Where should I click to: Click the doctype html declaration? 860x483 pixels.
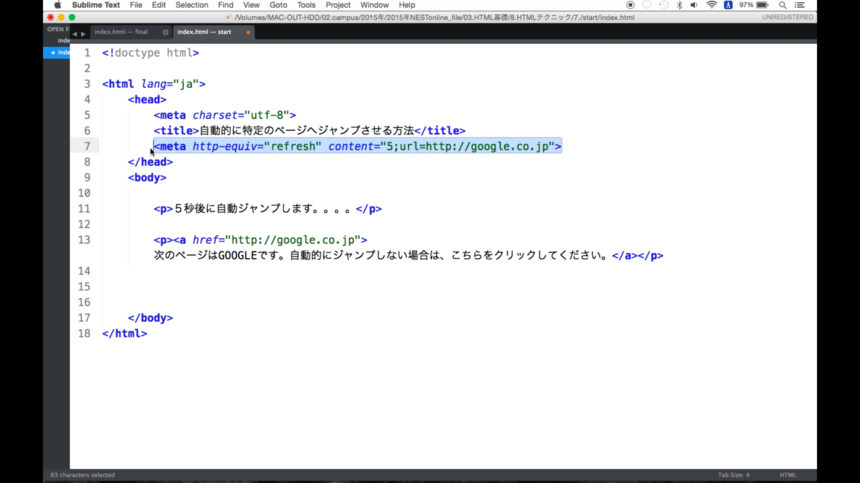tap(150, 53)
